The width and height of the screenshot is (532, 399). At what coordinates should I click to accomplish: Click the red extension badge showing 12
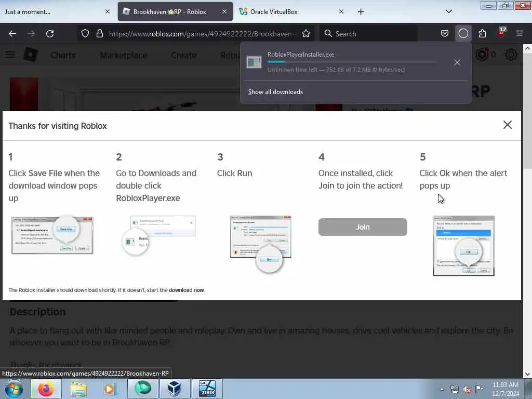[x=501, y=32]
